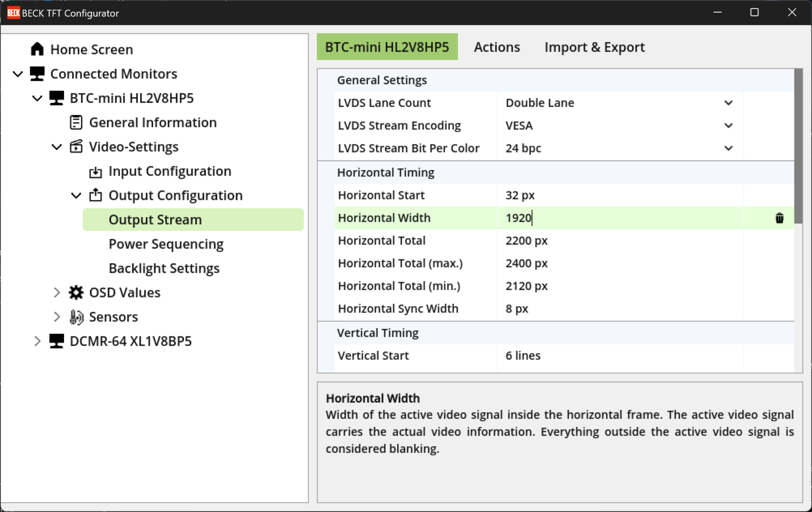Click the Output Configuration export icon
The width and height of the screenshot is (812, 512).
point(95,195)
